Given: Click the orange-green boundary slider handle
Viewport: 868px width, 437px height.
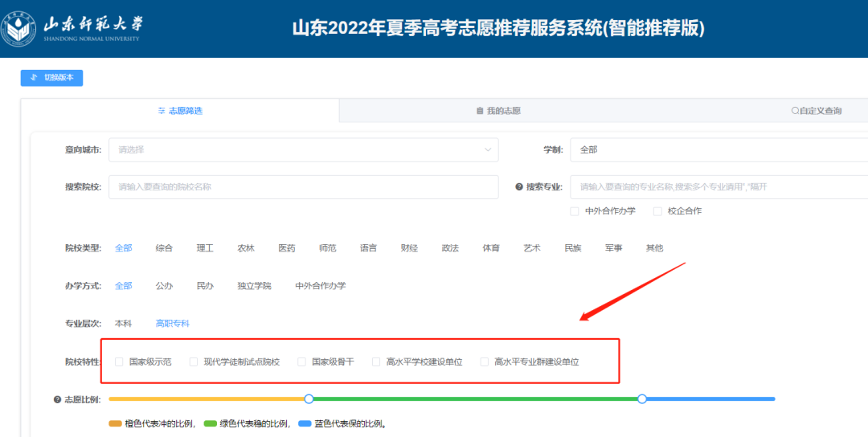Looking at the screenshot, I should click(x=309, y=398).
